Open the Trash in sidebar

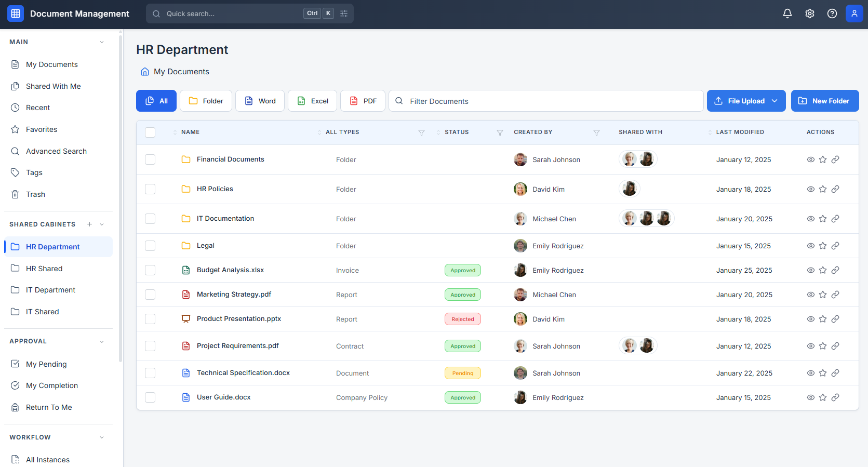(58, 194)
